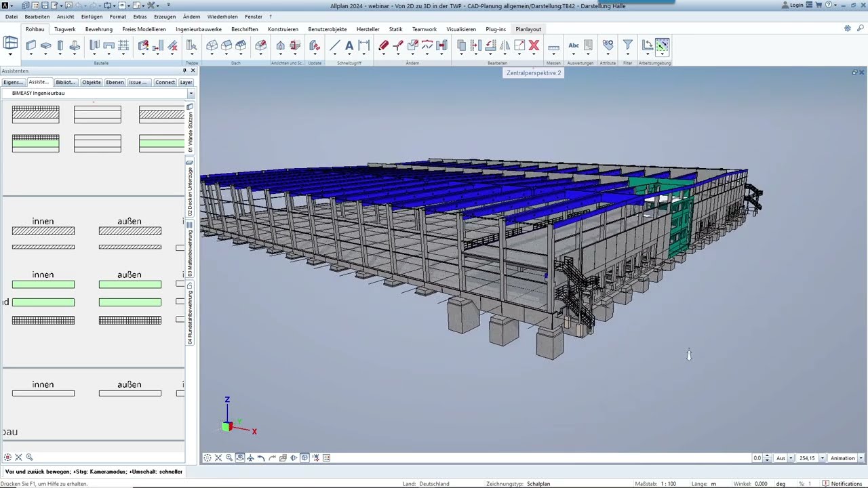Click the red pencil modify icon in Ändern

(x=383, y=45)
